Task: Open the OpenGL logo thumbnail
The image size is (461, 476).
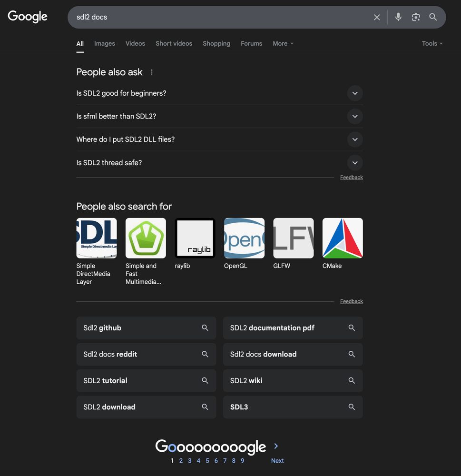Action: point(245,238)
